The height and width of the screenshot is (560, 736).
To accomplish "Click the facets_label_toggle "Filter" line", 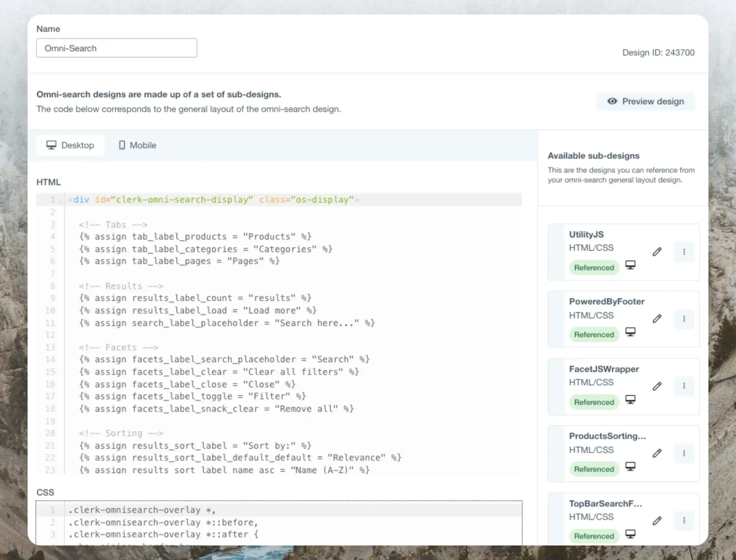I will pos(192,396).
